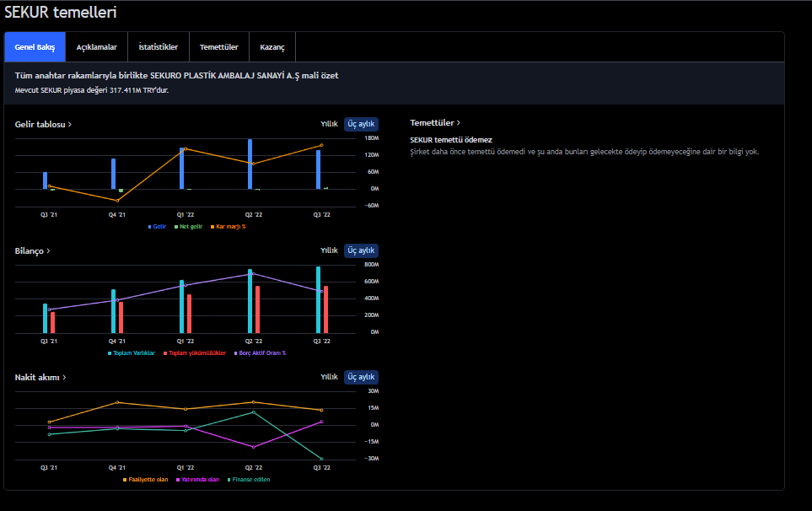Select Yıllık for Bilanço chart
Screen dimensions: 812x511
click(x=329, y=250)
